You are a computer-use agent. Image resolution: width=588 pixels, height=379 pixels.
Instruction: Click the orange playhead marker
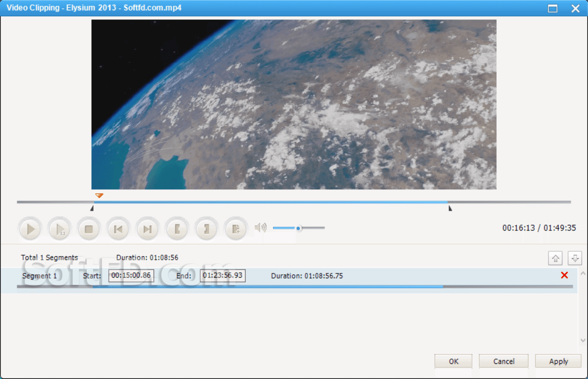click(x=99, y=196)
